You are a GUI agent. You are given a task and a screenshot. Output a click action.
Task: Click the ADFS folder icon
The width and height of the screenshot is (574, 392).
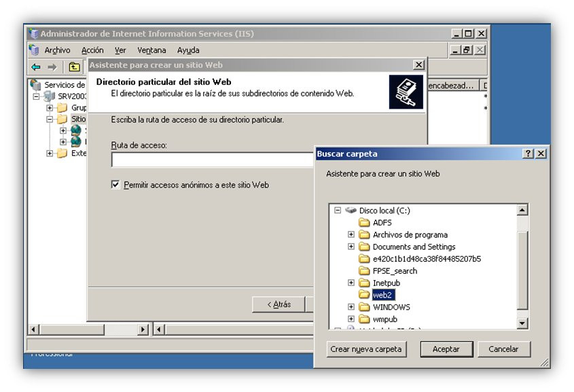coord(364,223)
